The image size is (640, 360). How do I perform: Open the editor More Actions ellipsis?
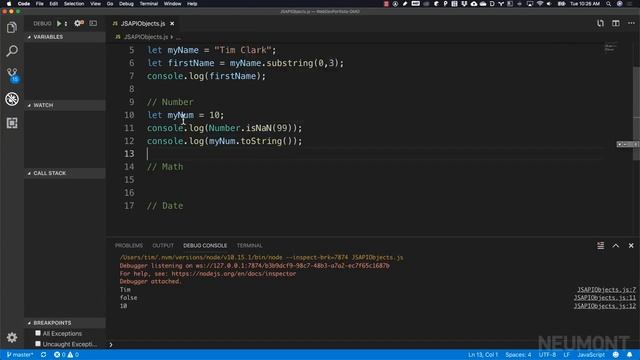[x=631, y=23]
